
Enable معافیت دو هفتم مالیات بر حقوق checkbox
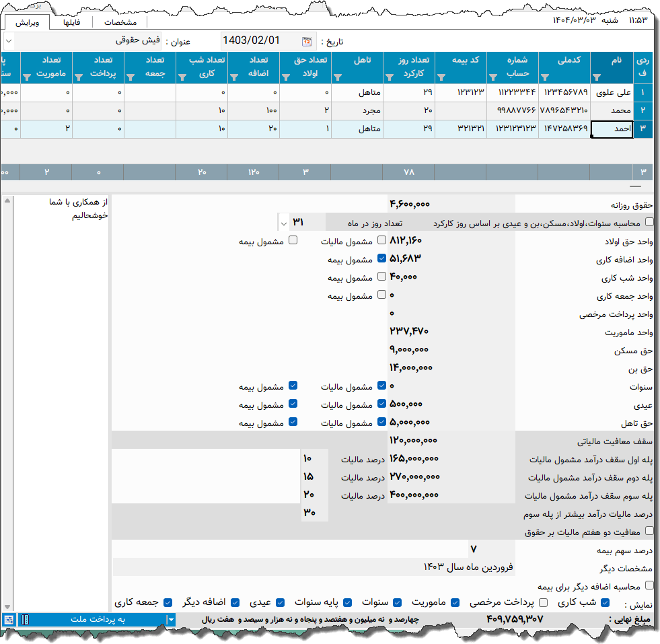649,531
